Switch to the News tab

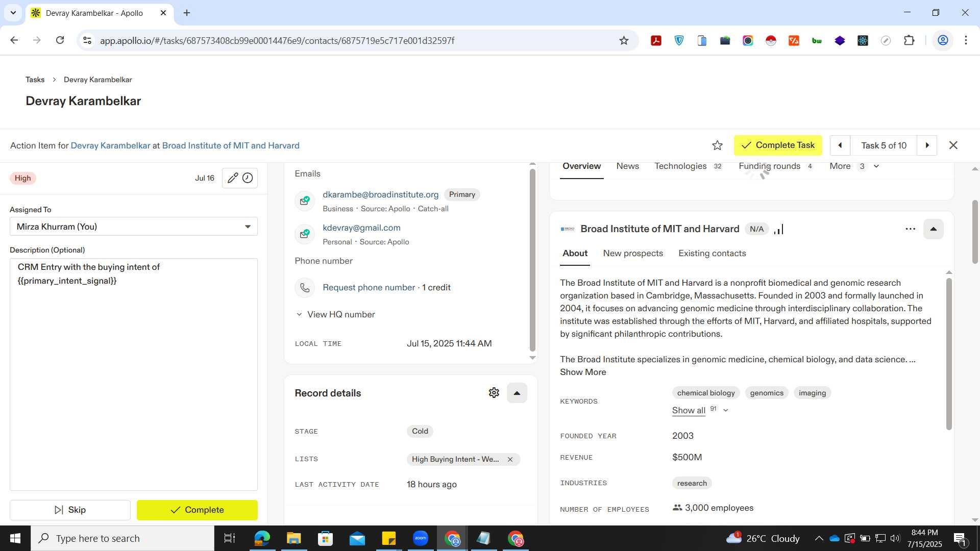pyautogui.click(x=627, y=166)
